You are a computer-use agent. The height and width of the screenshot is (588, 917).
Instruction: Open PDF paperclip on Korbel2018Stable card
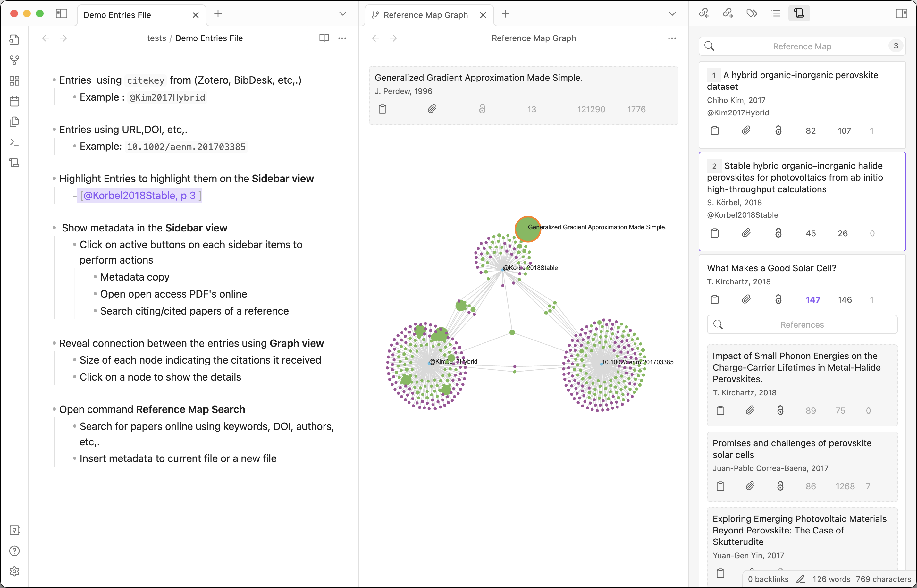pyautogui.click(x=746, y=233)
